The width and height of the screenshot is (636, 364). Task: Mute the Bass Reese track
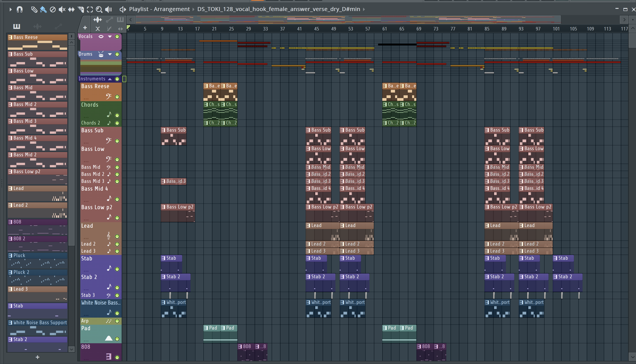117,97
